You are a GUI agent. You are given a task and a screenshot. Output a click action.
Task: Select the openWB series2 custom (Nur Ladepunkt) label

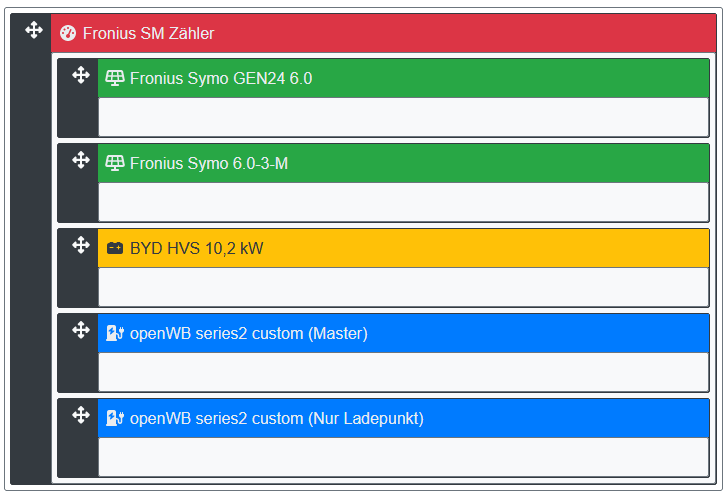coord(277,419)
